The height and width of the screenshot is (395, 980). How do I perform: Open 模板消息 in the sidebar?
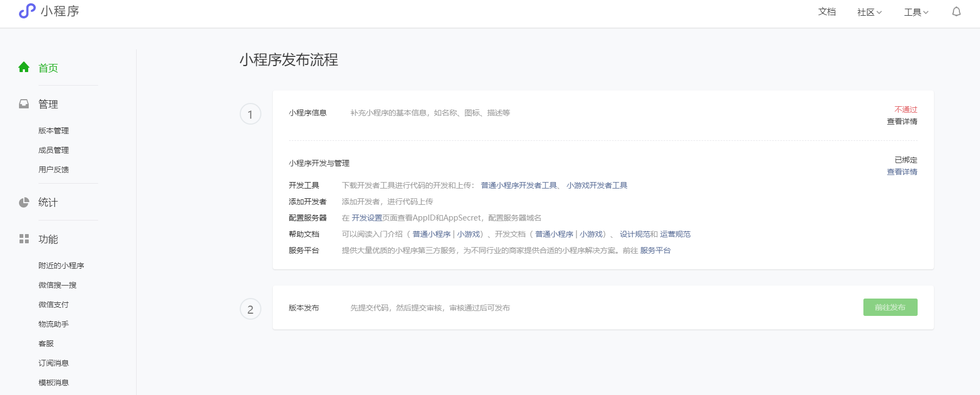click(x=54, y=383)
